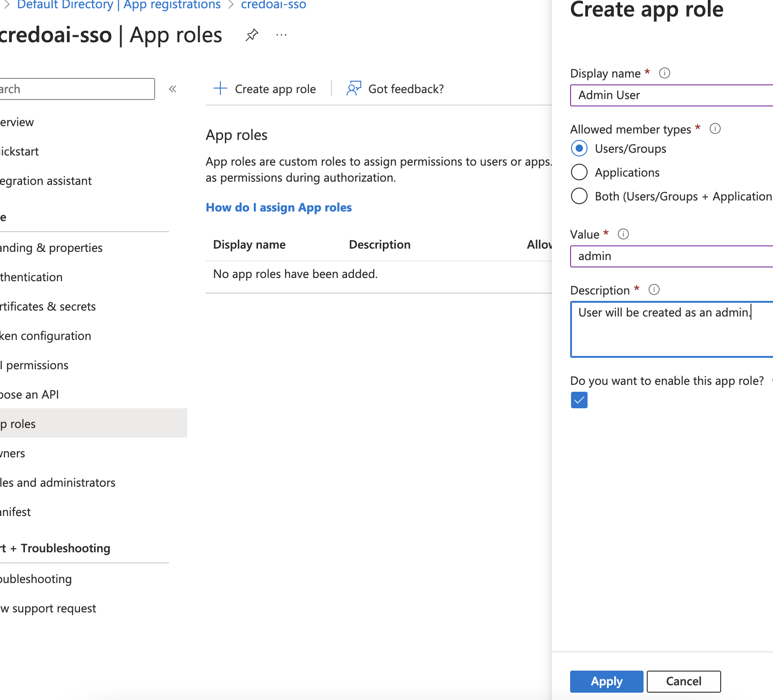This screenshot has width=773, height=700.
Task: Open How do I assign App roles link
Action: tap(279, 207)
